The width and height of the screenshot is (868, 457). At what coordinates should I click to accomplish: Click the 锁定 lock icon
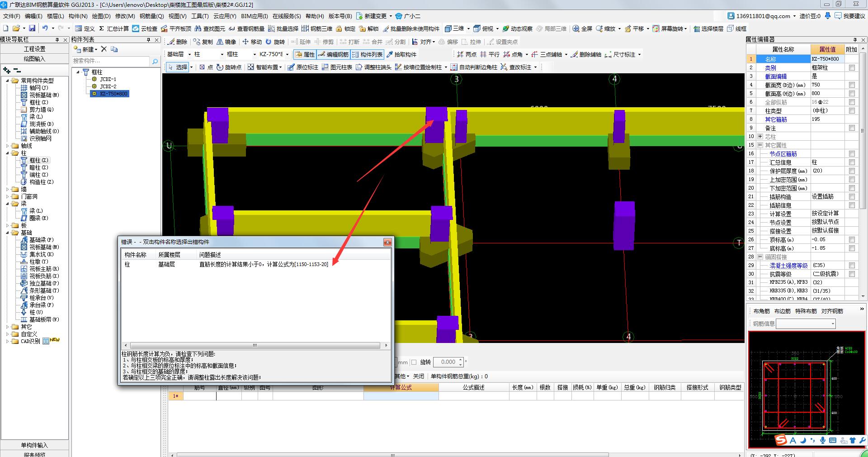[345, 29]
